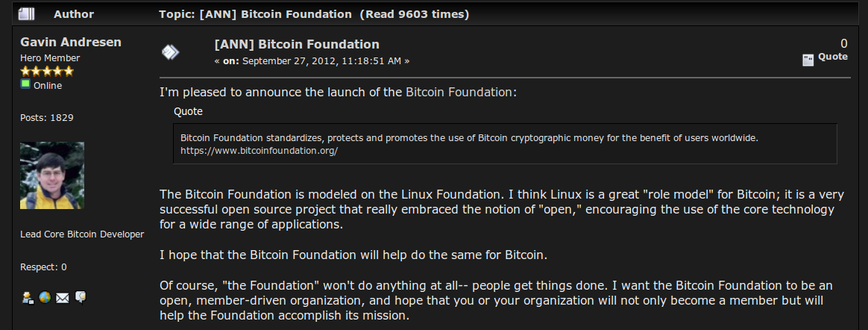Open the bitcoinfoundation.org URL in quote box

click(x=259, y=151)
